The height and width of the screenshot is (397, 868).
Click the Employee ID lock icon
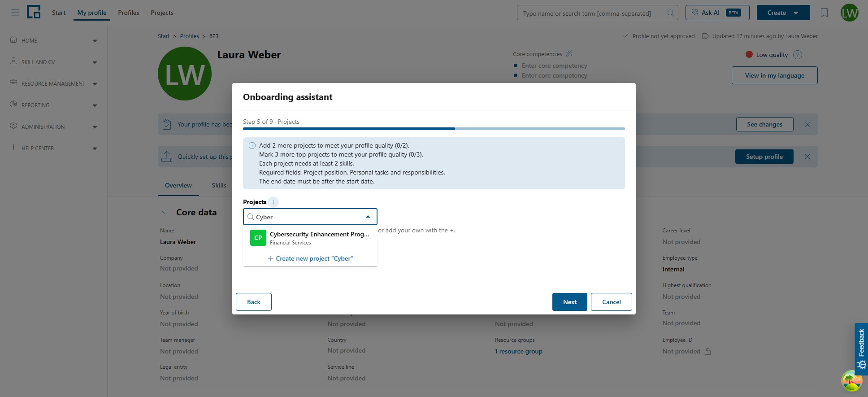707,351
